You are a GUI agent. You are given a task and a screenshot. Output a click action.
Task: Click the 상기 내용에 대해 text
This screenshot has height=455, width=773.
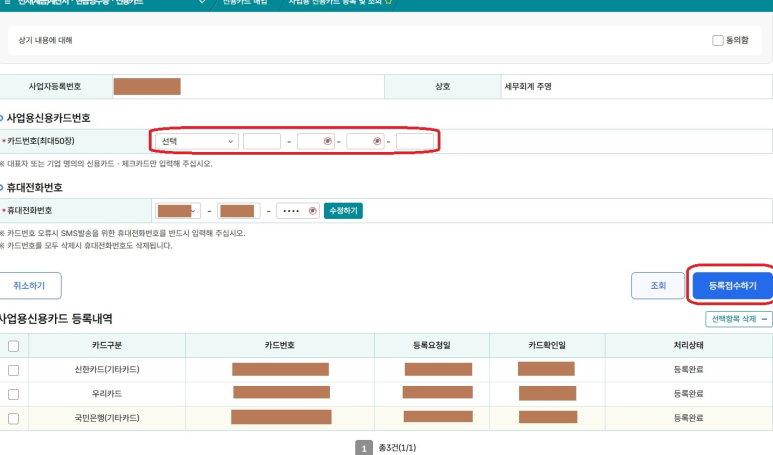click(x=45, y=40)
